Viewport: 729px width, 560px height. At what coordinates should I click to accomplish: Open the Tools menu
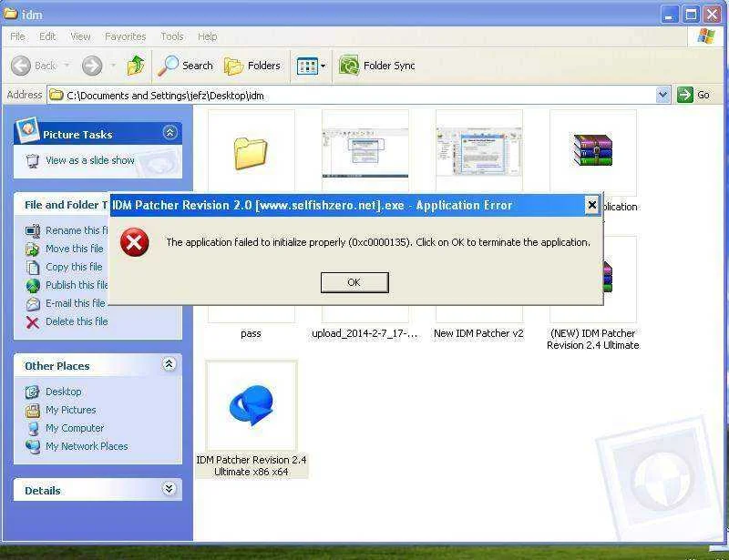[x=172, y=36]
